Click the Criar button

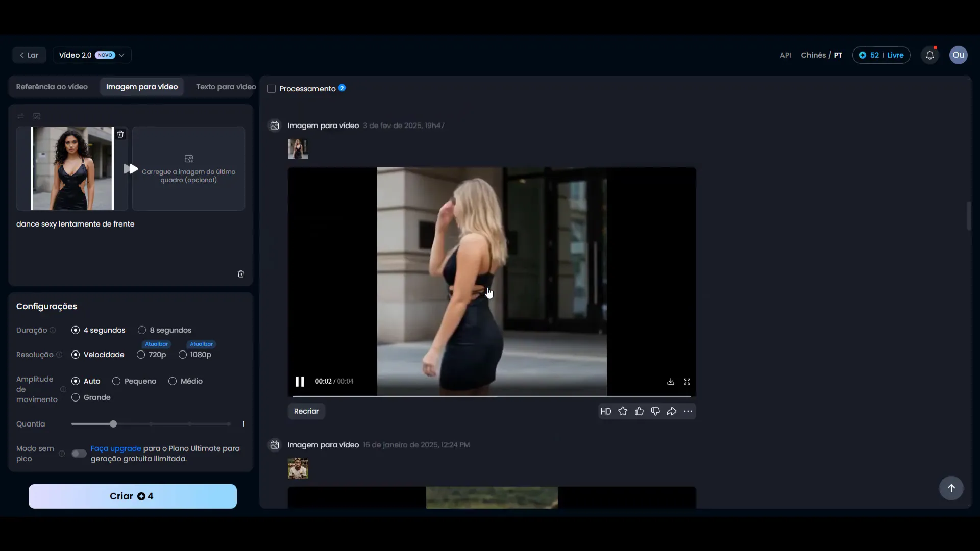[x=133, y=496]
